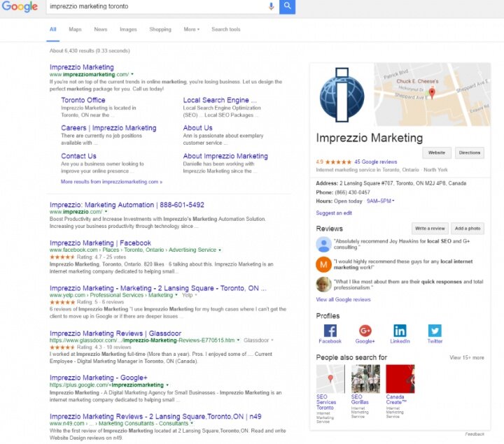Screen dimensions: 504x444
Task: Click the Imprezzio globe logo image
Action: (342, 95)
